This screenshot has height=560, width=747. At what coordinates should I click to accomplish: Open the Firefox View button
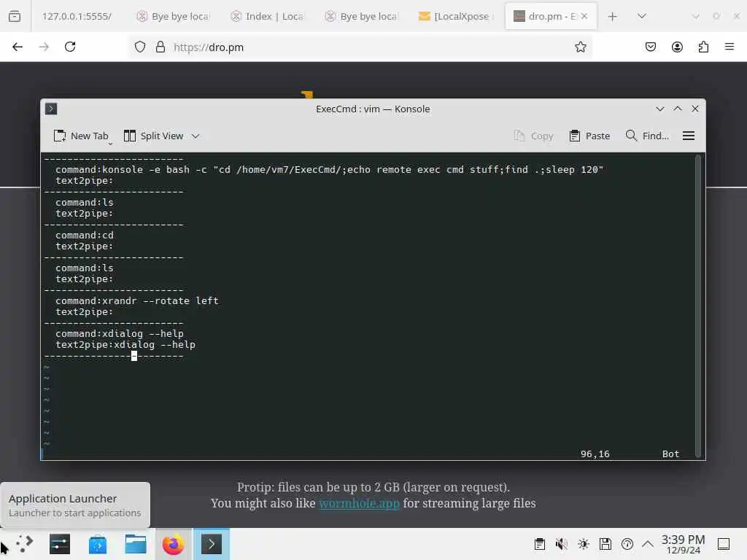point(15,16)
